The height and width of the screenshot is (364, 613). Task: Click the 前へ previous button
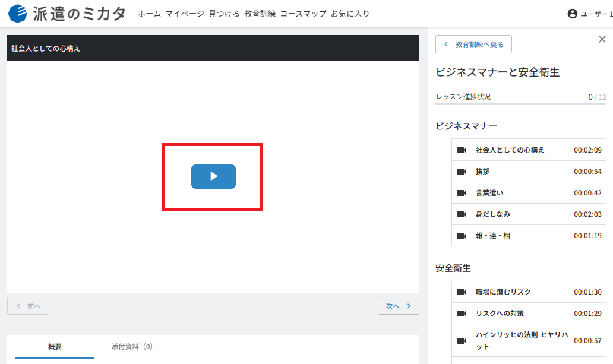pos(28,306)
